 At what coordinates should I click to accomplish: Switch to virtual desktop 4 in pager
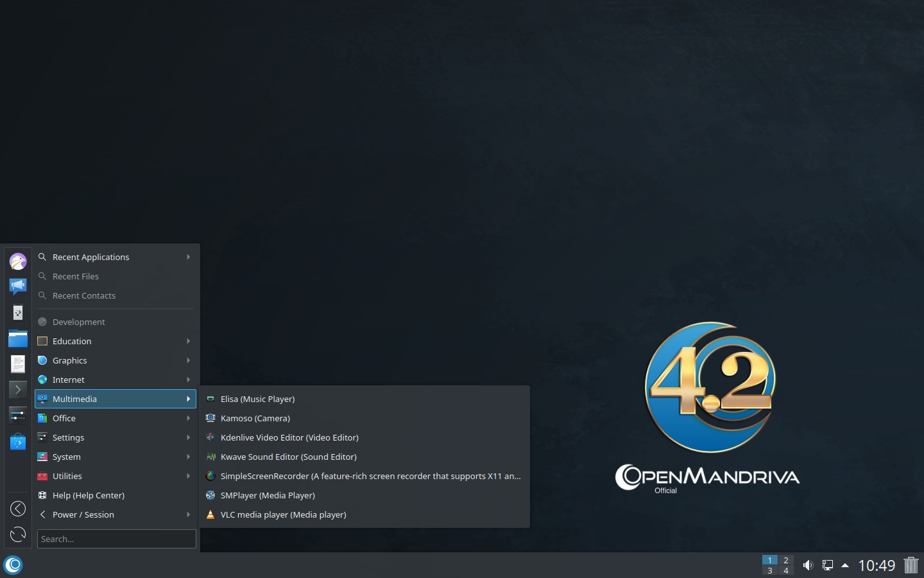(x=786, y=570)
